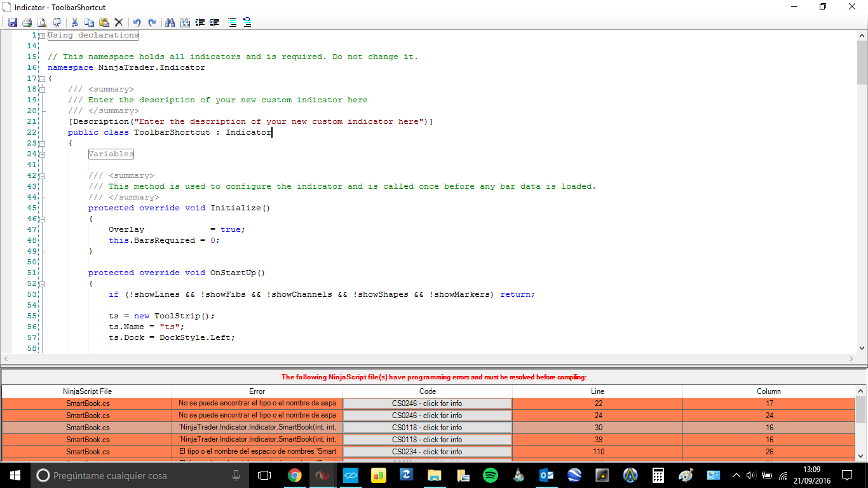
Task: Open Outlook from the taskbar
Action: coord(545,475)
